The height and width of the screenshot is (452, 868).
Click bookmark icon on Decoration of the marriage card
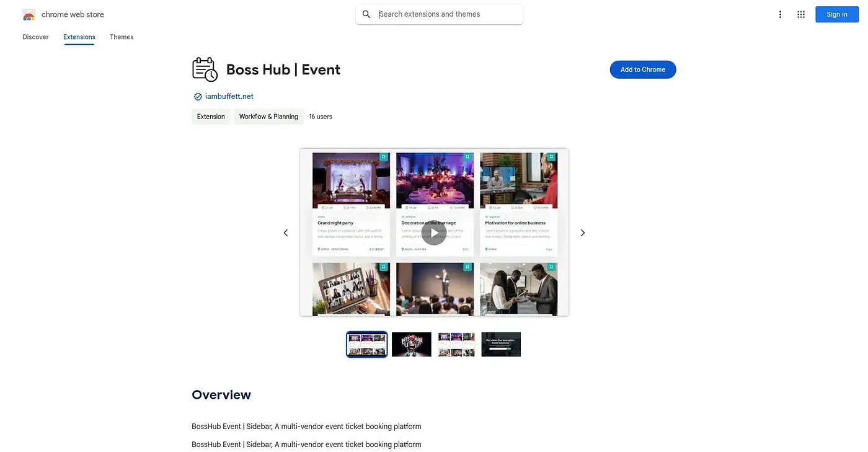467,157
